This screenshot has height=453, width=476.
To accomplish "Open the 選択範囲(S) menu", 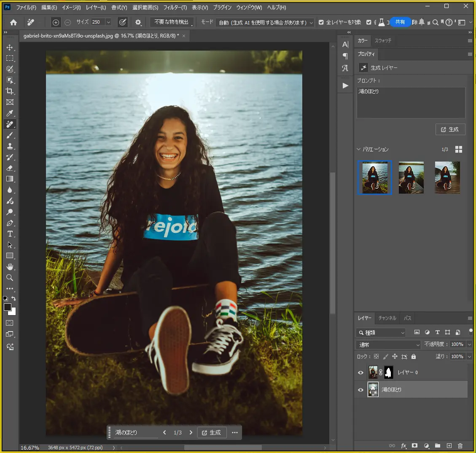I will (x=145, y=7).
